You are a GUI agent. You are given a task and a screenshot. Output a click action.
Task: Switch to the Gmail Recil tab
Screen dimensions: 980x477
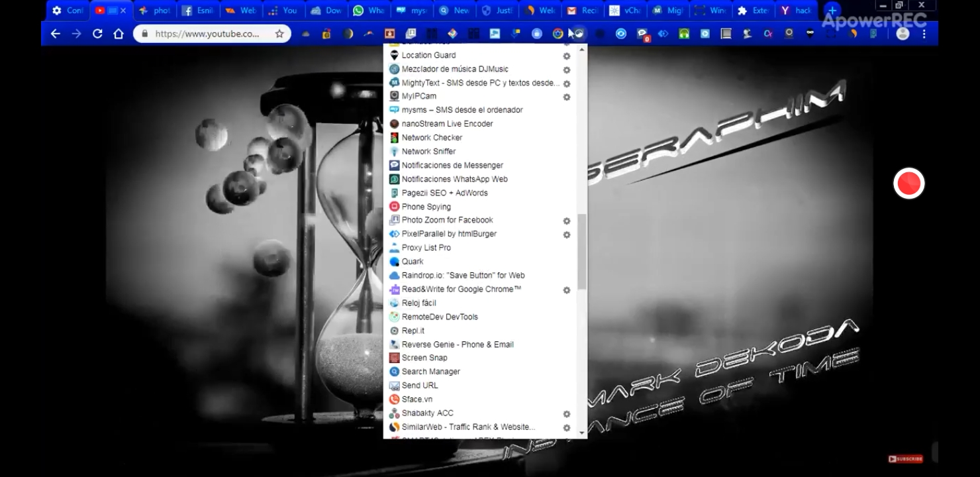[x=581, y=11]
